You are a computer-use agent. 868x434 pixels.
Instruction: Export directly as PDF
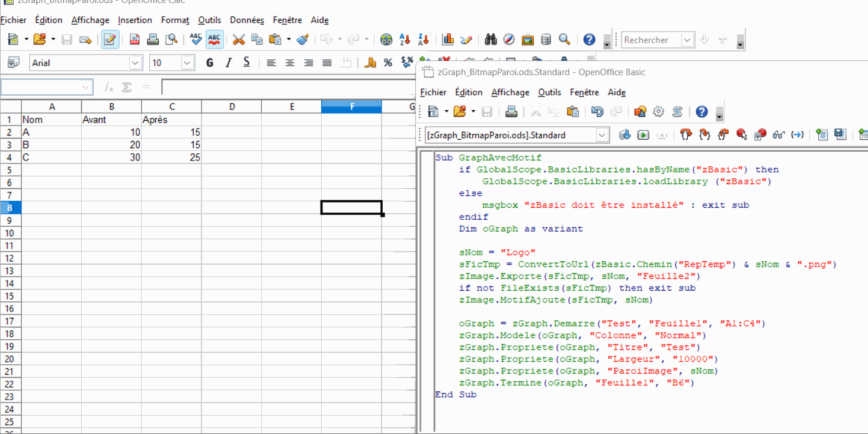click(x=134, y=40)
